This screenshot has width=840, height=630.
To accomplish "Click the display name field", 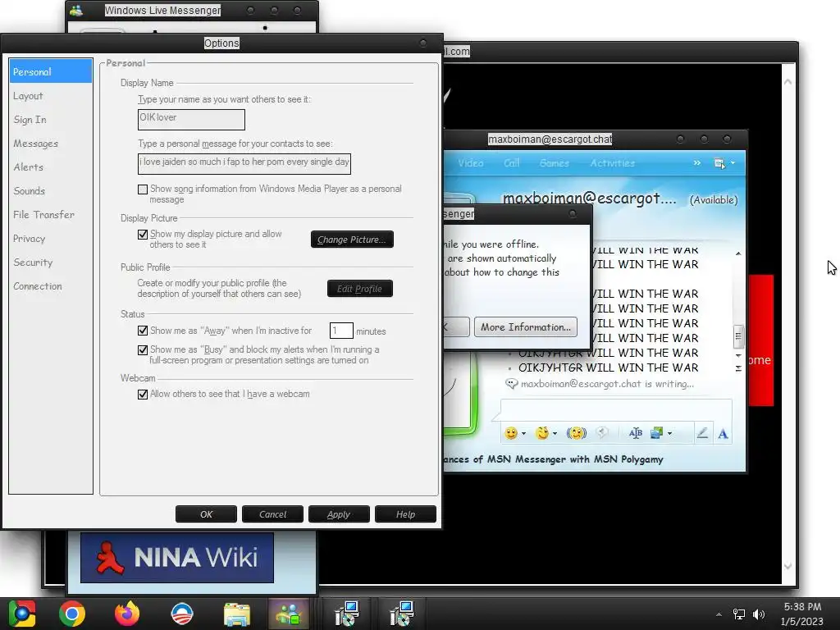I will (191, 120).
